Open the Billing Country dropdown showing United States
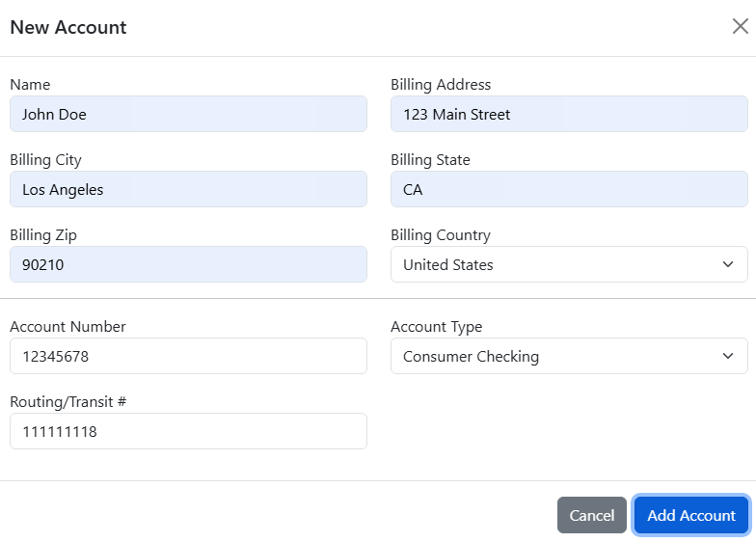 [554, 264]
